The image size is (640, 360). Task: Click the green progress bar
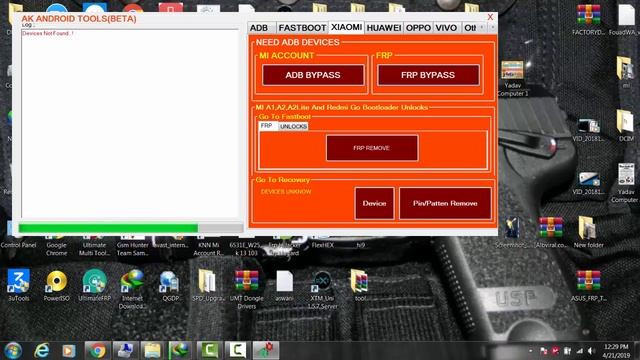point(108,228)
